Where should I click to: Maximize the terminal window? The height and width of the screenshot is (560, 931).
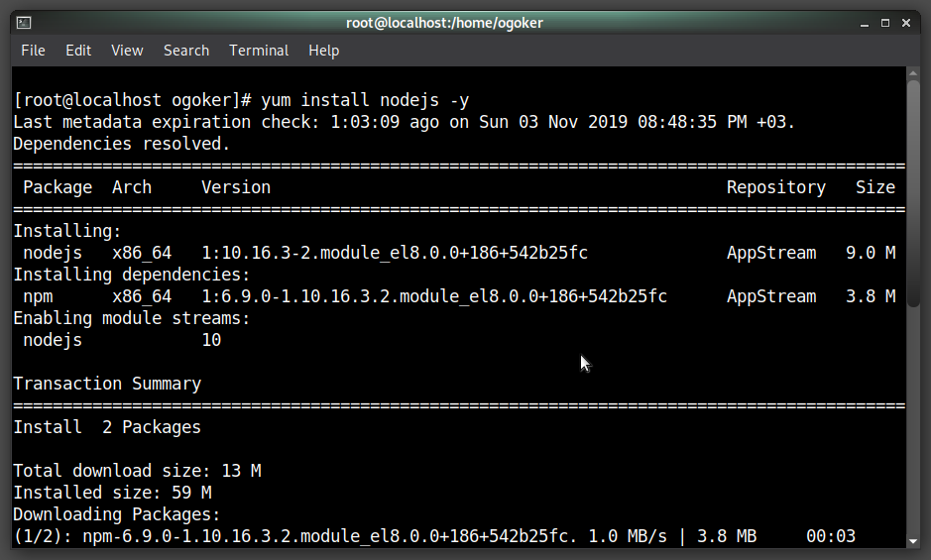[885, 23]
